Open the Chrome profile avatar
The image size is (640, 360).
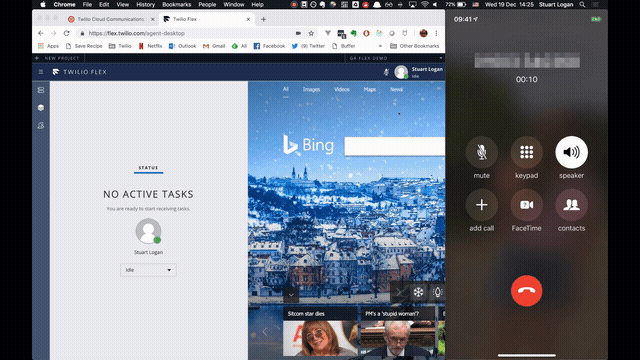coord(424,33)
